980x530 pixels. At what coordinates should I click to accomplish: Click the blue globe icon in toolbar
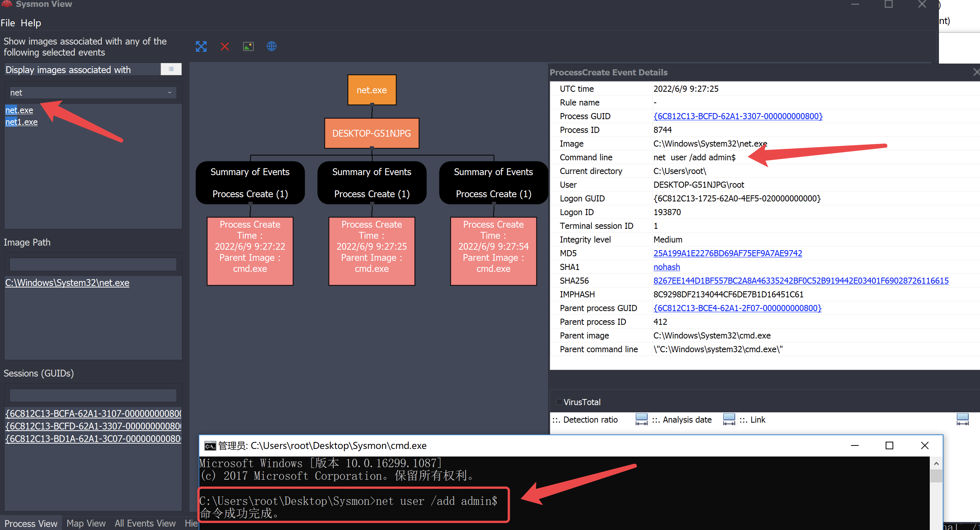(x=272, y=46)
